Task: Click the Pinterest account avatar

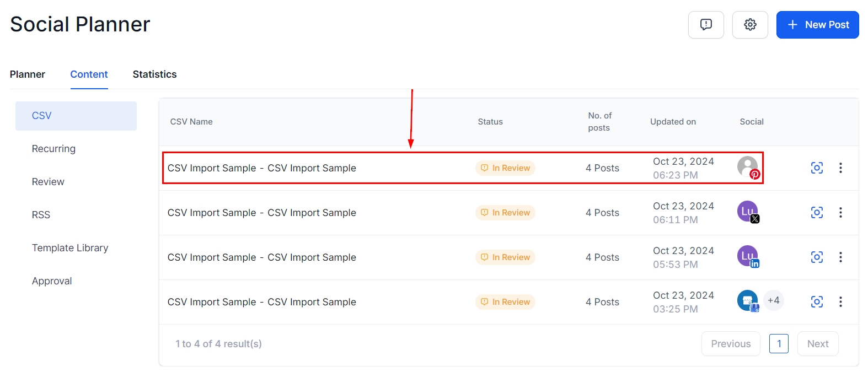Action: (748, 166)
